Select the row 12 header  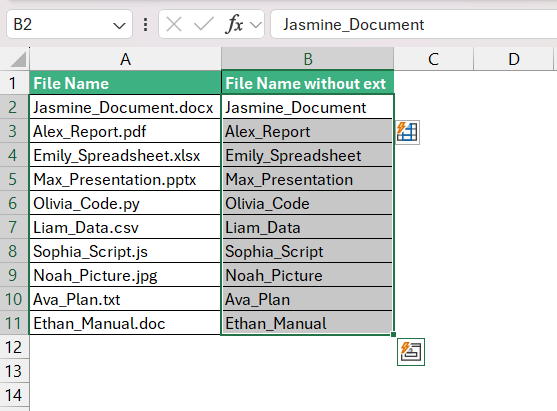pos(14,347)
